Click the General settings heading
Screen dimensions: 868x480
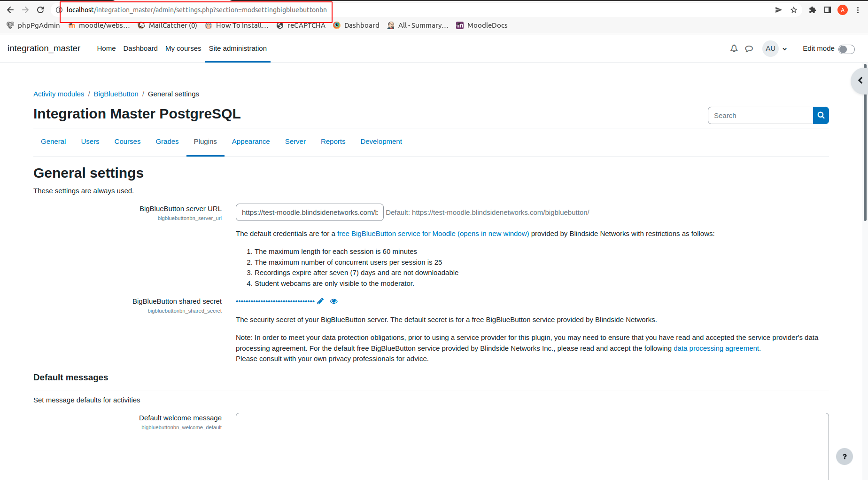88,173
